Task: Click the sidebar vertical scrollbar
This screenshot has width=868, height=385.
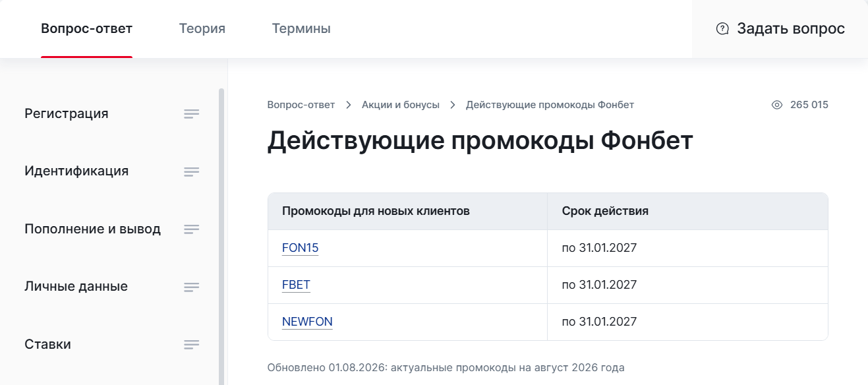Action: [221, 237]
